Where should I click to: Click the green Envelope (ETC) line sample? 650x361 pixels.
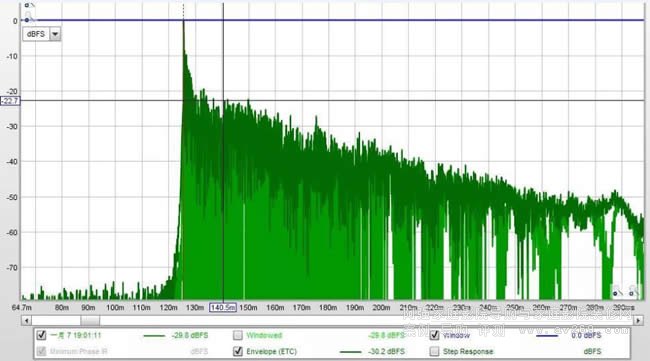pos(350,352)
